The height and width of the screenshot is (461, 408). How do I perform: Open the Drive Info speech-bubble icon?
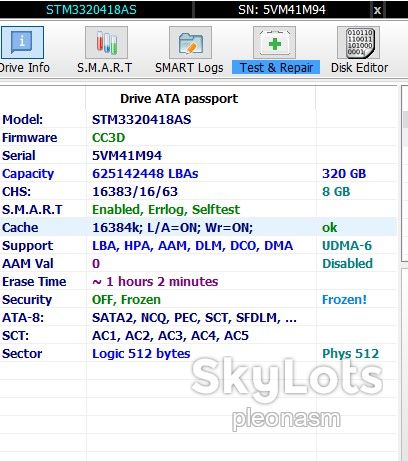22,42
